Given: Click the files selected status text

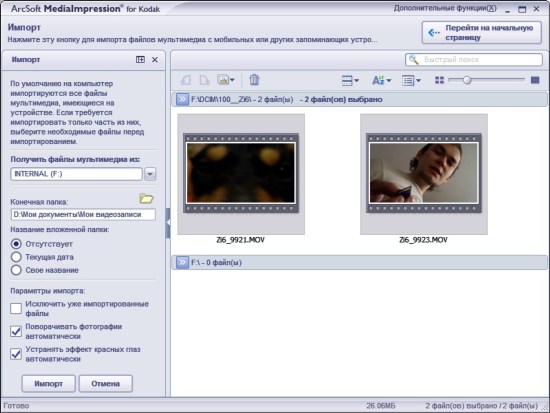Looking at the screenshot, I should pyautogui.click(x=482, y=406).
